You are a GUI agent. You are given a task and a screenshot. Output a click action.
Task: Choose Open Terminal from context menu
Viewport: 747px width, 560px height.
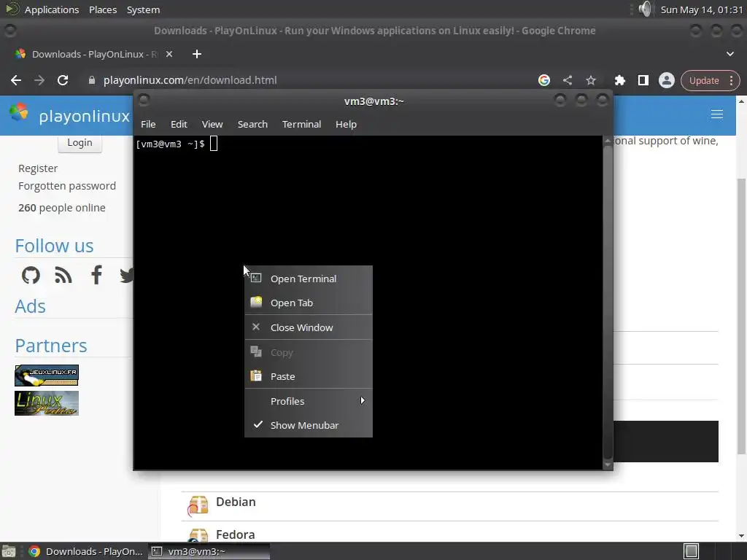pos(309,279)
